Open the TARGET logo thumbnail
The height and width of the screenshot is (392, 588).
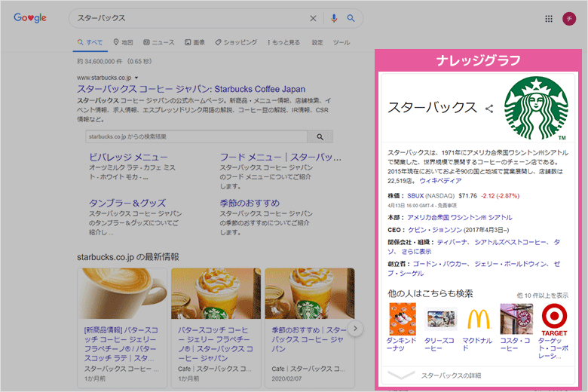(554, 320)
